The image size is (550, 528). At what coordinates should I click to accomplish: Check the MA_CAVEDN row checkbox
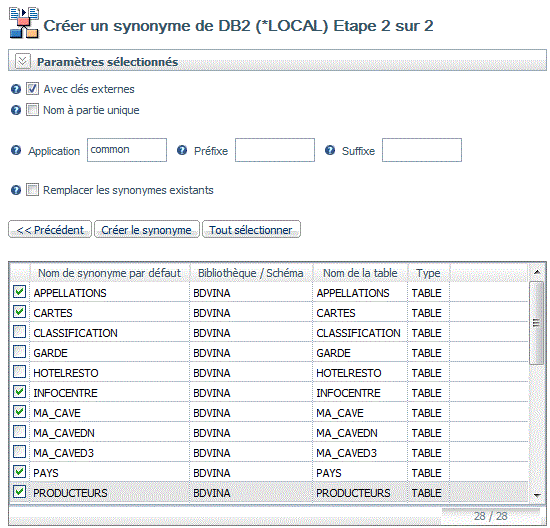pyautogui.click(x=19, y=432)
